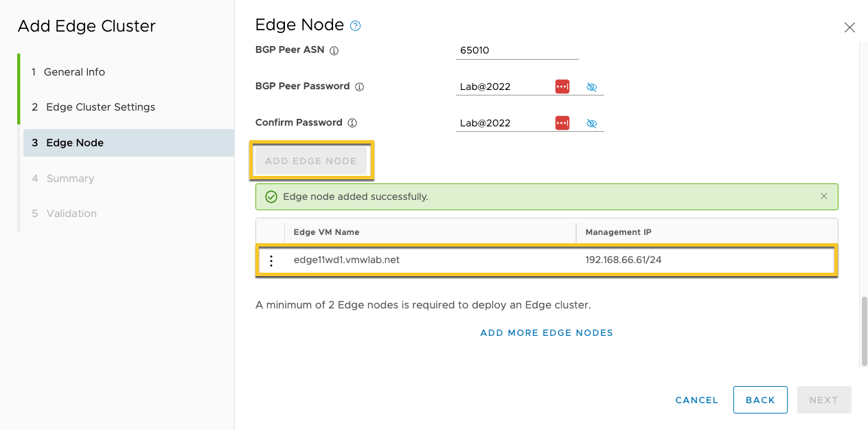
Task: Click the green success checkmark icon
Action: point(271,197)
